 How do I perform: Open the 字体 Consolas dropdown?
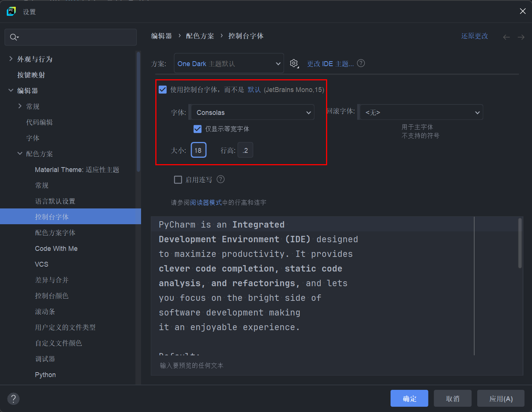click(253, 112)
